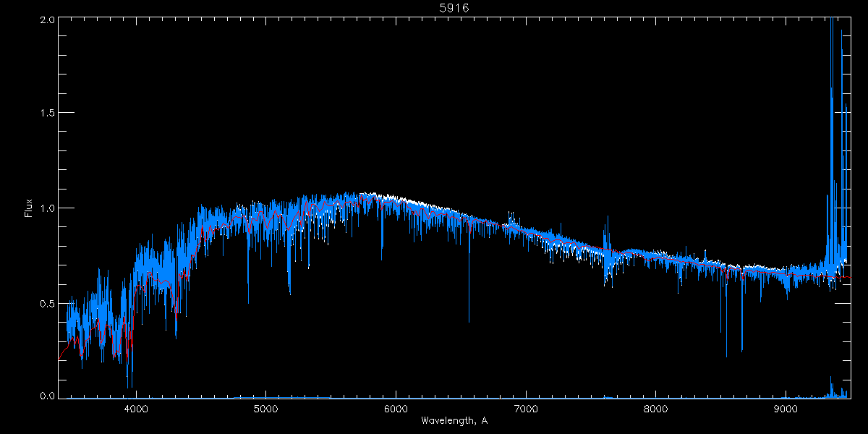Click the 9000 wavelength tick label
Image resolution: width=868 pixels, height=434 pixels.
pos(786,409)
